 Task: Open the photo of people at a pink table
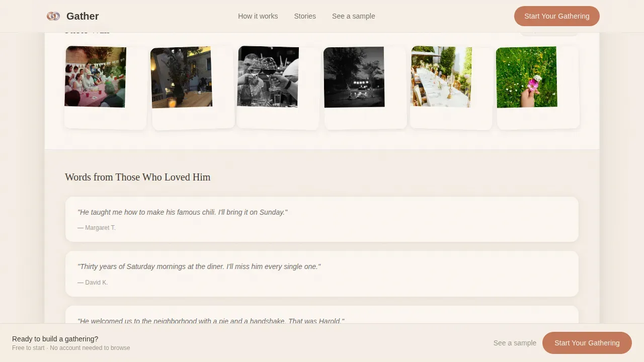[x=96, y=77]
